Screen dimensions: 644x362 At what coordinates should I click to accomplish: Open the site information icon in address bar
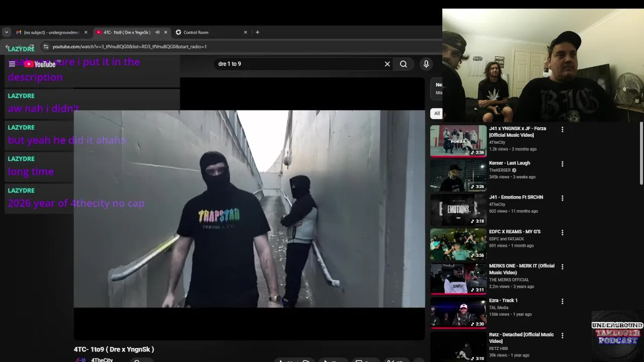pyautogui.click(x=46, y=47)
